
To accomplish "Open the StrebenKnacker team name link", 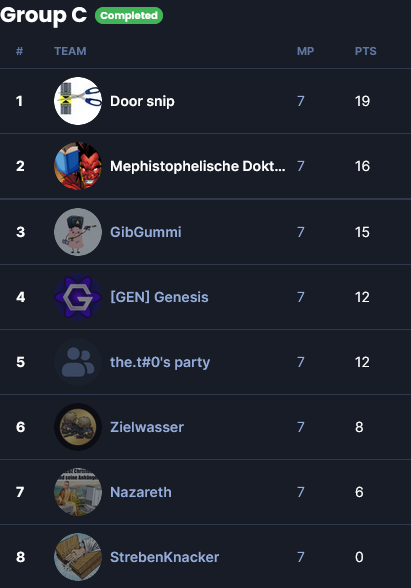I will pyautogui.click(x=164, y=557).
